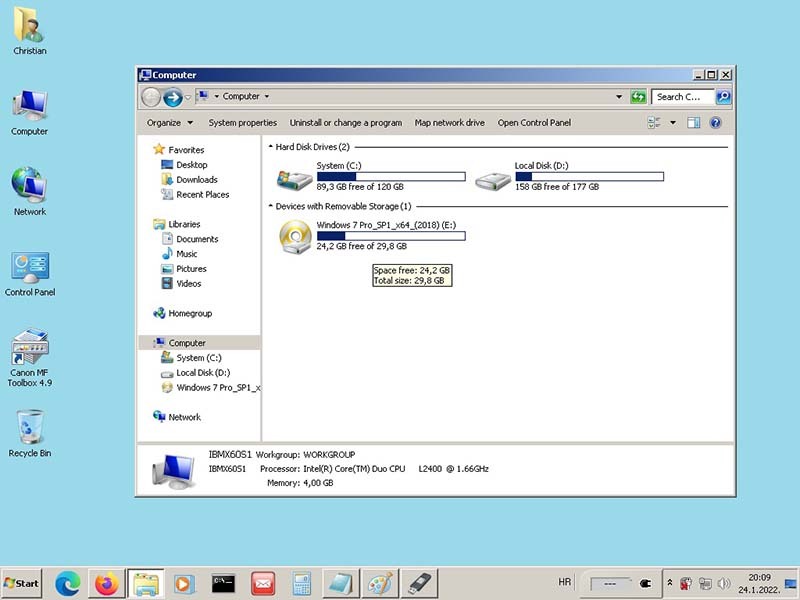Screen dimensions: 800x600
Task: Select Local Disk (D:) in navigation pane
Action: pos(203,373)
